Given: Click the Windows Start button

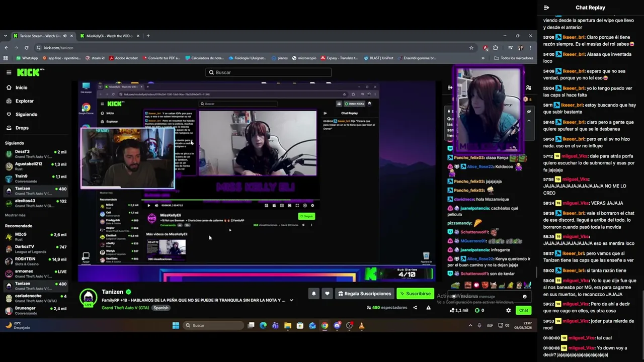Looking at the screenshot, I should pyautogui.click(x=176, y=325).
